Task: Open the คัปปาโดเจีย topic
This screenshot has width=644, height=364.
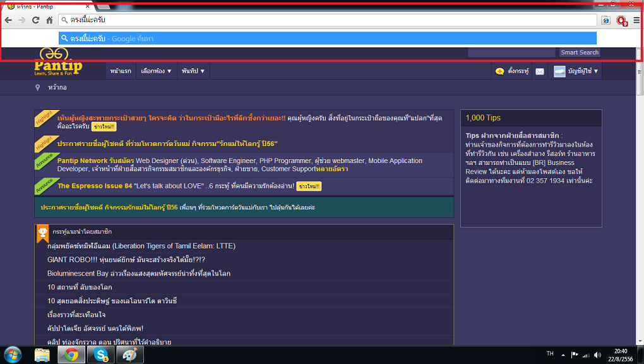Action: pyautogui.click(x=95, y=328)
